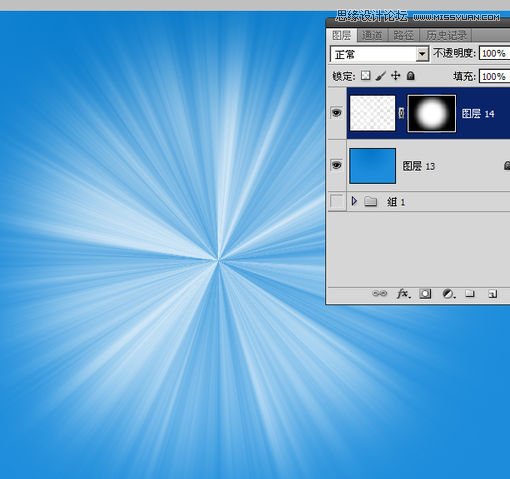This screenshot has width=510, height=479.
Task: Open the fx layer style menu
Action: click(x=403, y=294)
